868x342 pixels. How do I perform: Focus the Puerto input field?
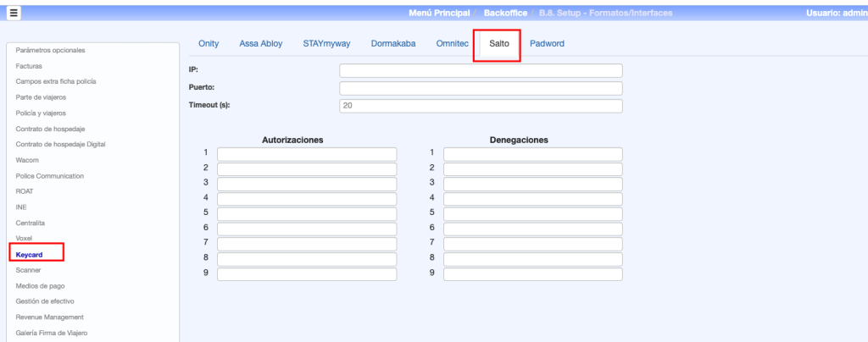(481, 88)
